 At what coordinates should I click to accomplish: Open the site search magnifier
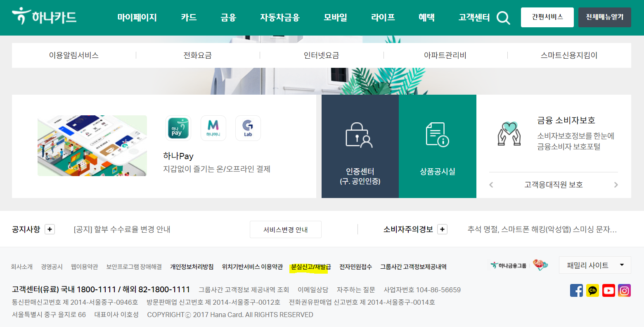point(503,18)
